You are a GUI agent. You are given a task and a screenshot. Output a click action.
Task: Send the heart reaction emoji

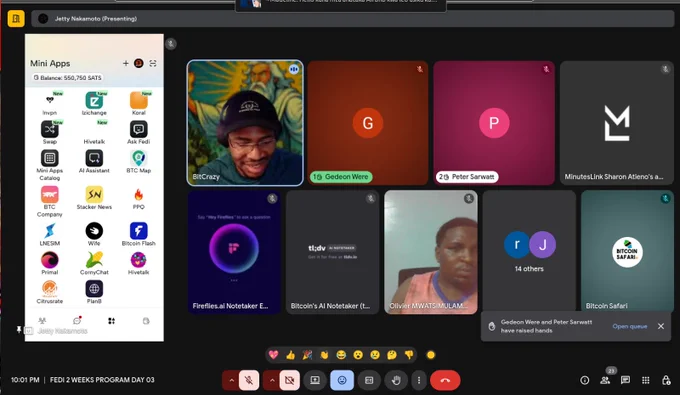(x=273, y=355)
